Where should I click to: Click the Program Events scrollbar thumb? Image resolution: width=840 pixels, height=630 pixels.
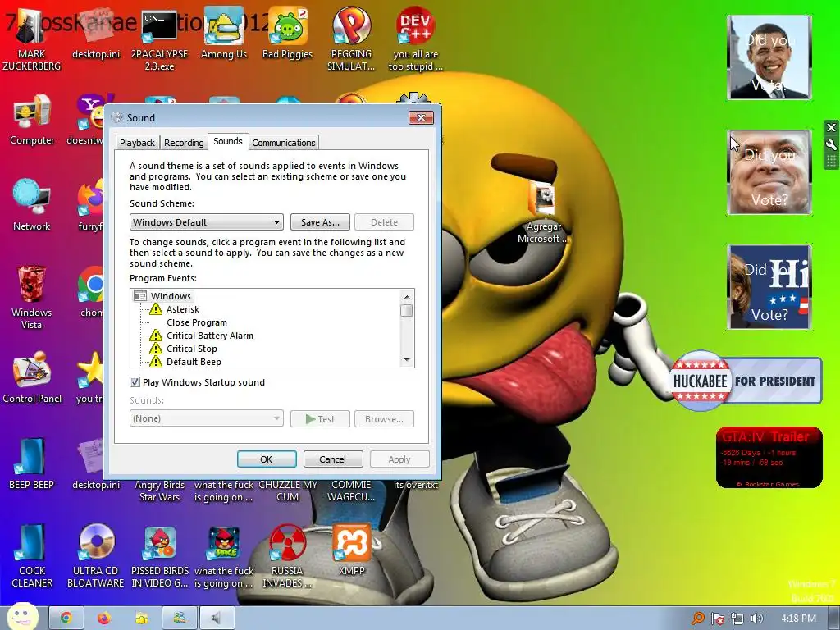(x=407, y=311)
